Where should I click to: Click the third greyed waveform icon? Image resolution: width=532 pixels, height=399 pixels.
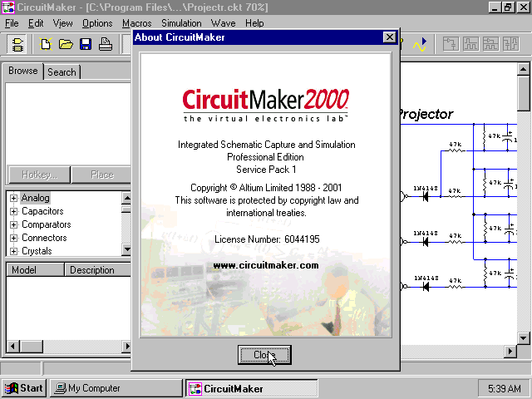[490, 44]
